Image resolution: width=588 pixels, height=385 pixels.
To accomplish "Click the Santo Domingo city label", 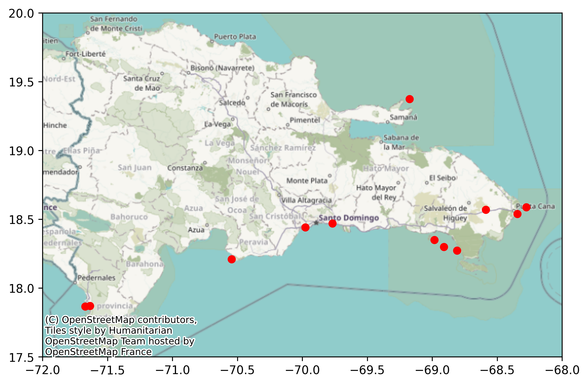I will click(349, 218).
